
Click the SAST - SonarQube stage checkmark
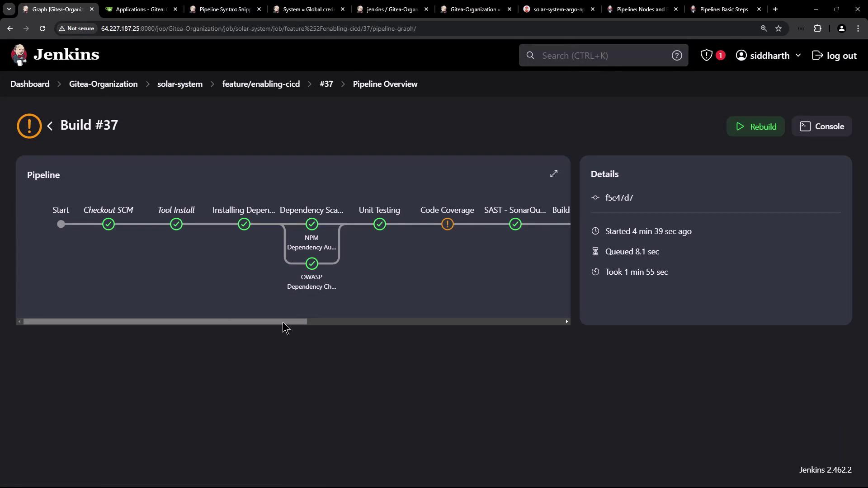(x=515, y=224)
